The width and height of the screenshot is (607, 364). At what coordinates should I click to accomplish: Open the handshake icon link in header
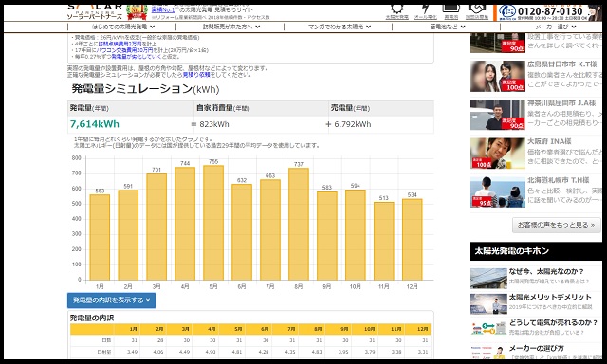(476, 12)
